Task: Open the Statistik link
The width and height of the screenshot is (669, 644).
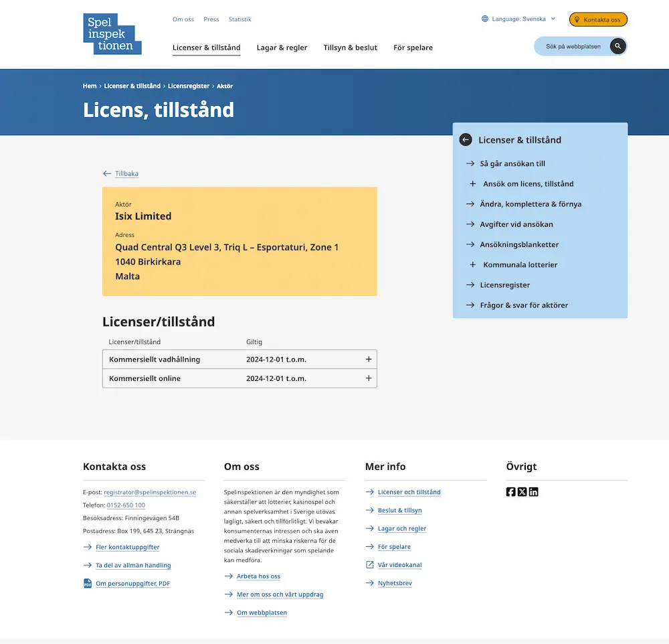Action: (x=240, y=19)
